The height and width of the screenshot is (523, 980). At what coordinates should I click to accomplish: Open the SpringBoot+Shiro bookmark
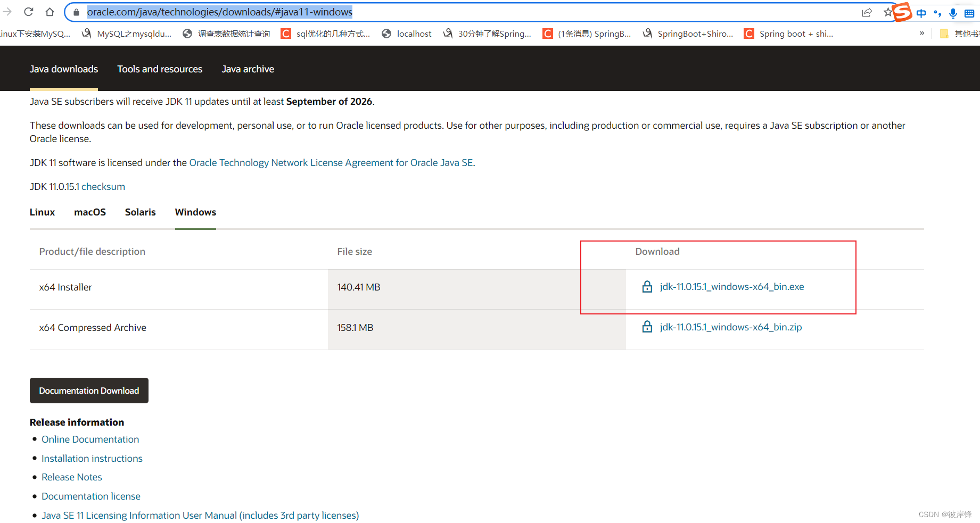[688, 34]
